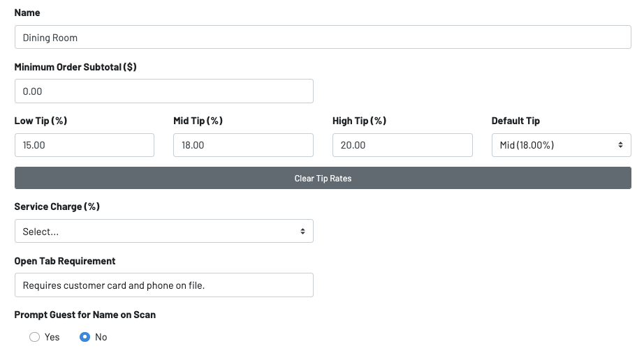Click the High Tip (%) label
This screenshot has height=353, width=644.
359,121
